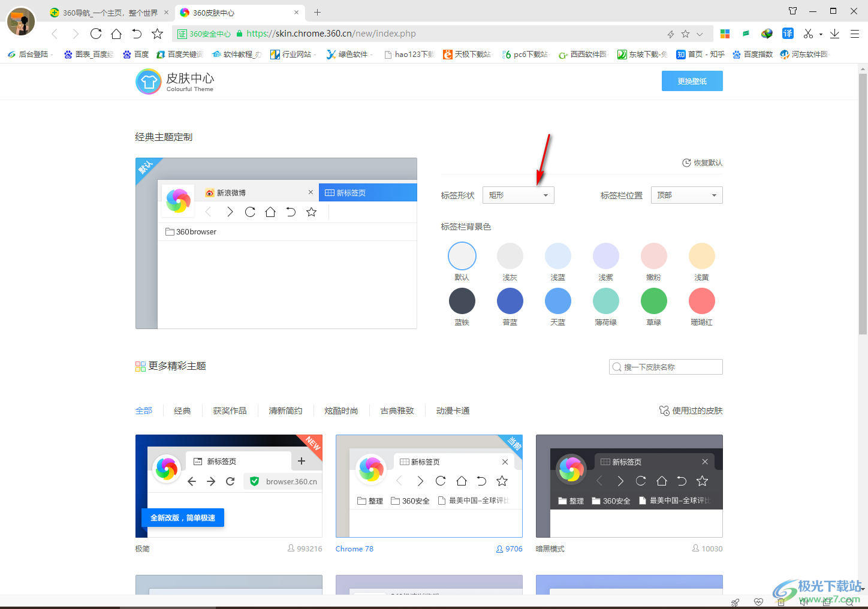Select the 草绿 color swatch
The width and height of the screenshot is (868, 609).
[653, 301]
